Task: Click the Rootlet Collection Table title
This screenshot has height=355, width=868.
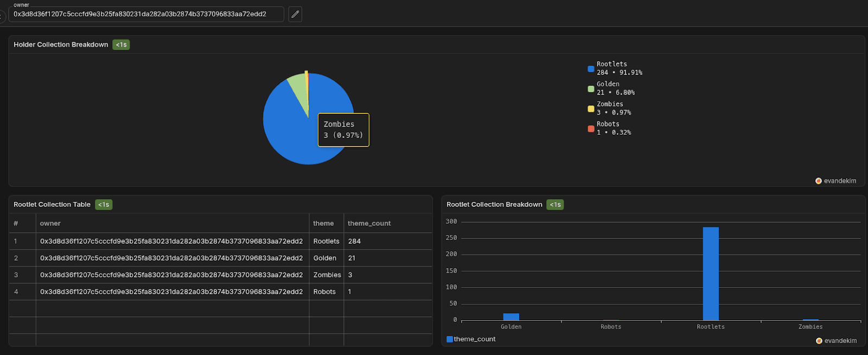Action: click(x=52, y=205)
